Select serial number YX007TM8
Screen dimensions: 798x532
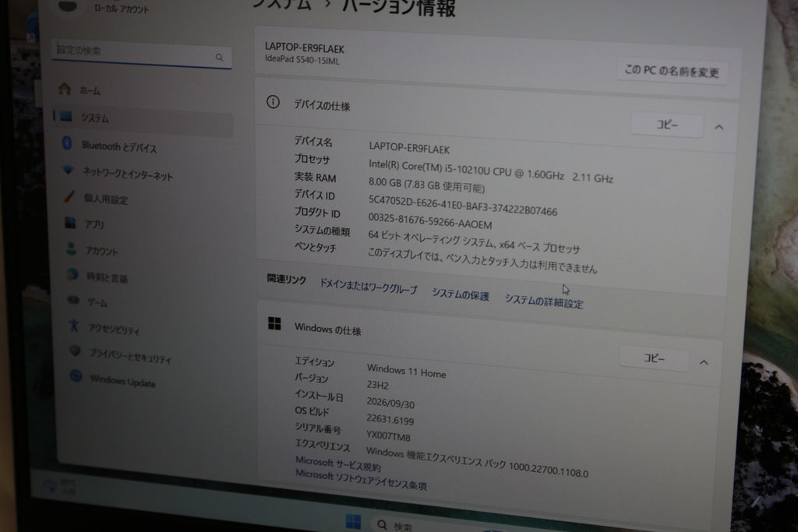click(388, 436)
